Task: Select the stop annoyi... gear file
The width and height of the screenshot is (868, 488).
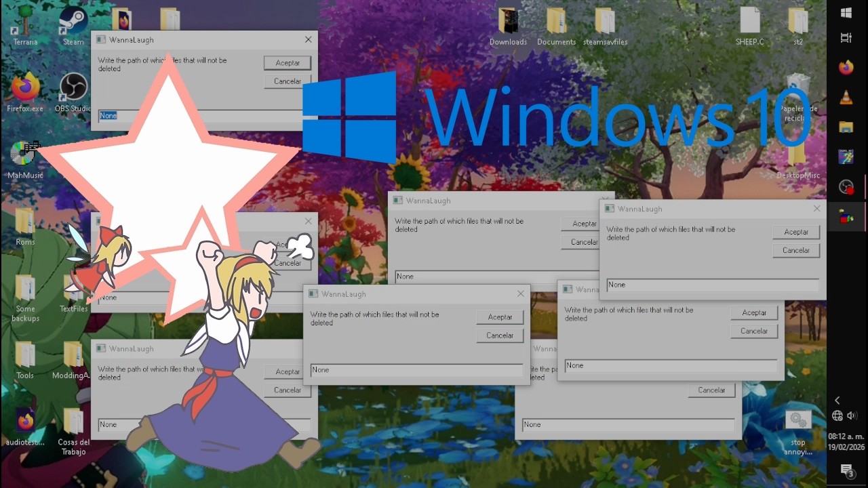Action: 798,431
